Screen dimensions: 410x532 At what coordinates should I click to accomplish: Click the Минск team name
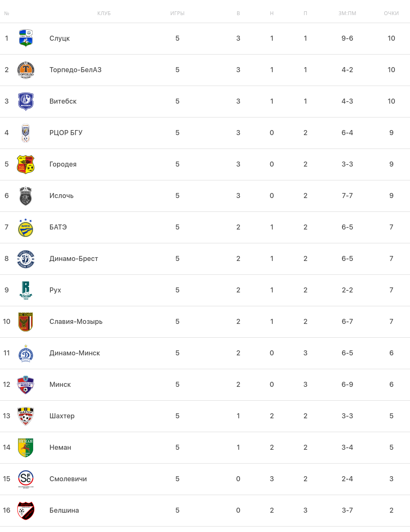60,384
